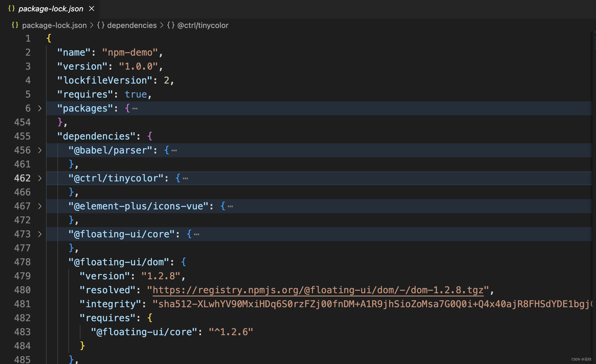Viewport: 596px width, 364px height.
Task: Open the registry.npmjs.org resolved URL link
Action: click(318, 290)
